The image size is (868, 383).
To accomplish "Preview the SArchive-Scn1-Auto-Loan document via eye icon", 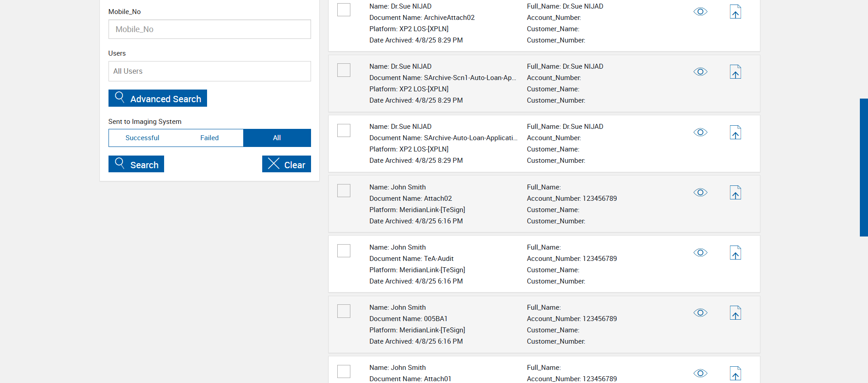I will [700, 72].
